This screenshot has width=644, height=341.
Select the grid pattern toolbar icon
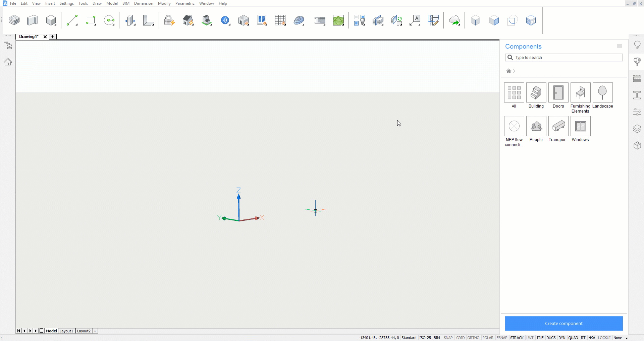280,20
